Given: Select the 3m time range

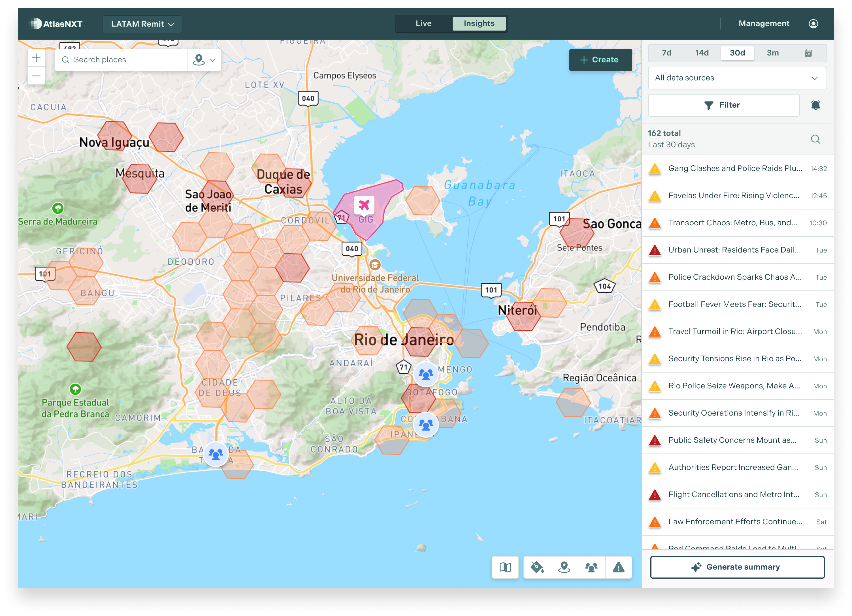Looking at the screenshot, I should click(772, 53).
